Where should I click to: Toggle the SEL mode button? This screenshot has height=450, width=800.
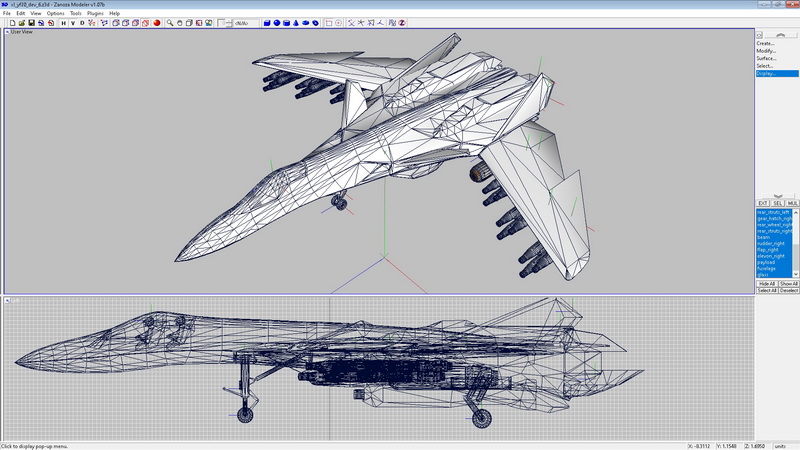778,203
